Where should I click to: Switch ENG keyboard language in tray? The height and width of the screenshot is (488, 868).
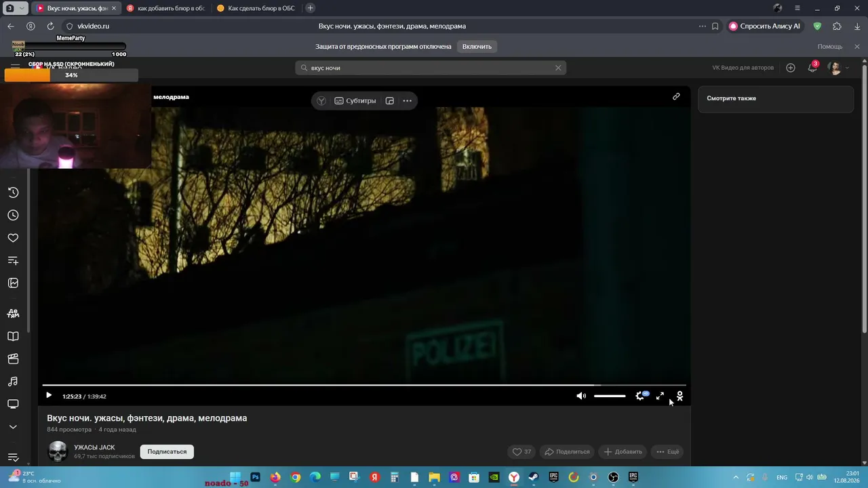[782, 477]
